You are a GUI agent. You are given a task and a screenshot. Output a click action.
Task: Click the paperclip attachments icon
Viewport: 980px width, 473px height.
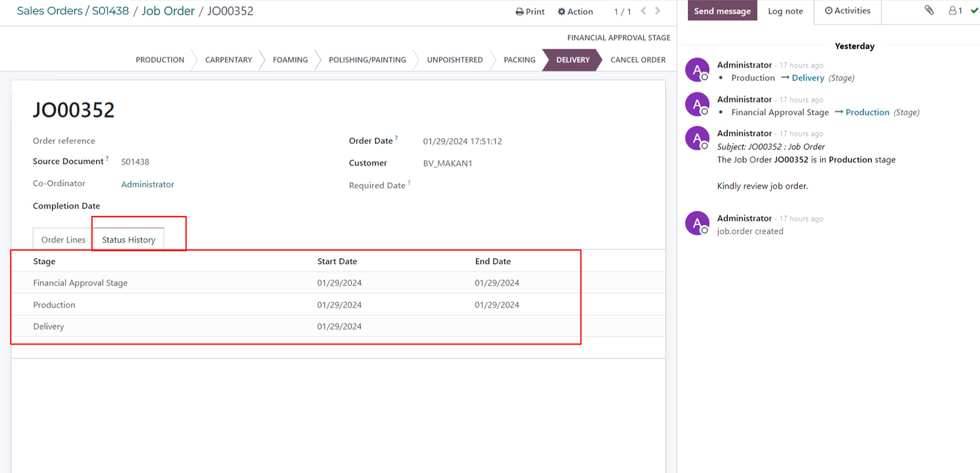pos(929,10)
